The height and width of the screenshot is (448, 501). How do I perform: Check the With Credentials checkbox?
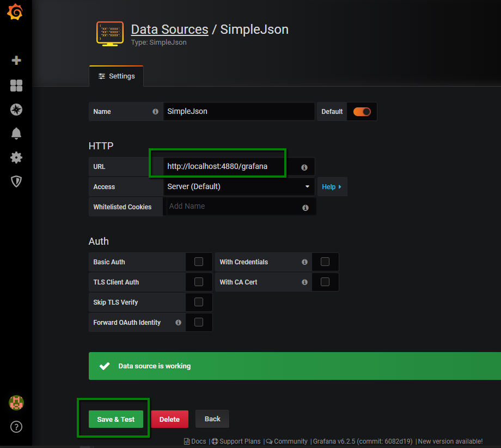coord(325,262)
